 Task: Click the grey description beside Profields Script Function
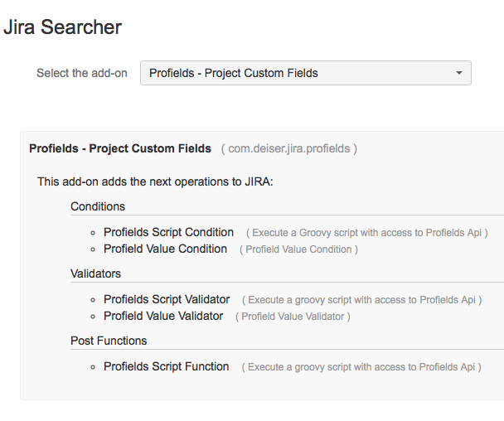361,367
